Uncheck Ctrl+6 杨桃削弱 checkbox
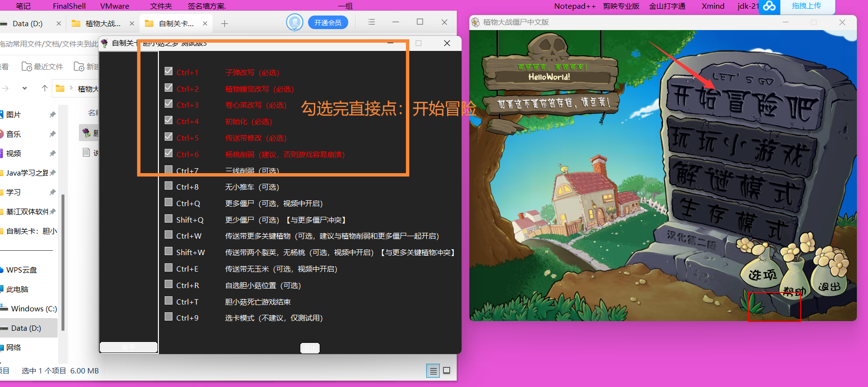 pyautogui.click(x=169, y=153)
